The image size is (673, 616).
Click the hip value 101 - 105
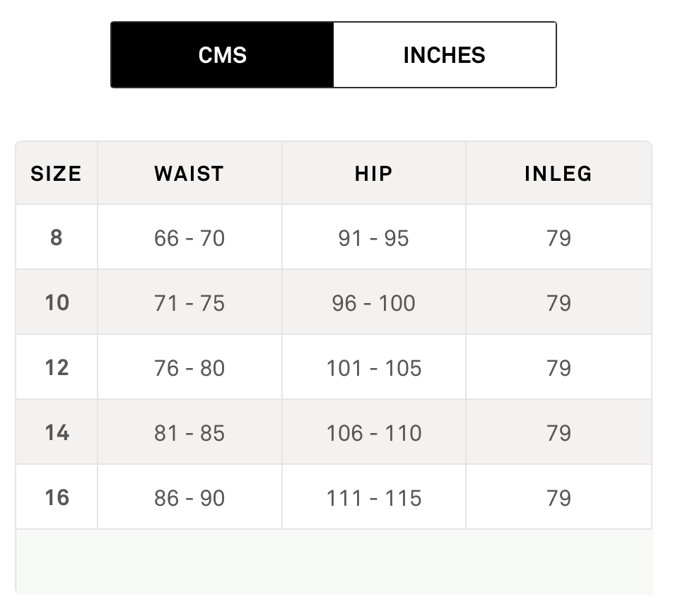[x=373, y=368]
